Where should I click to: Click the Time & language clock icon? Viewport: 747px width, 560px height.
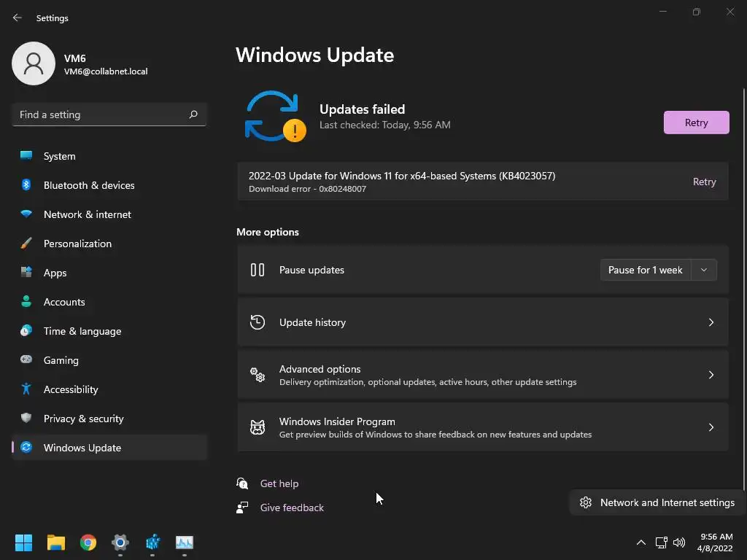[x=26, y=330]
